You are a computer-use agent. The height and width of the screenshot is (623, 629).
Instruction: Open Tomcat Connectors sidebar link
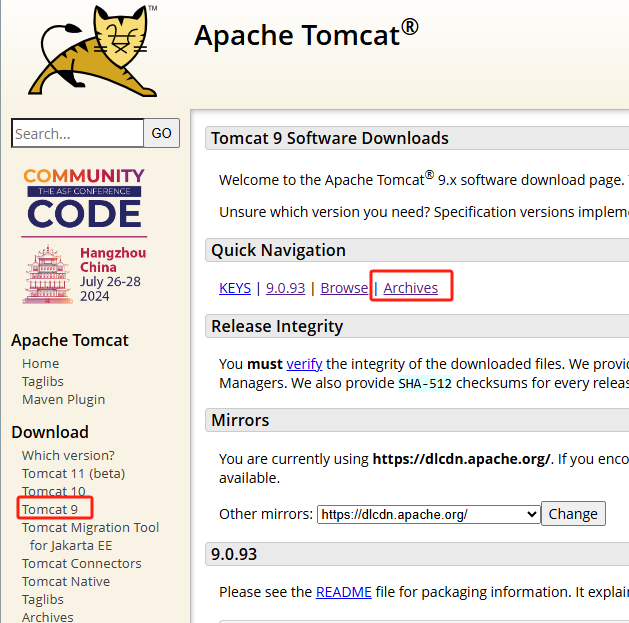[81, 563]
